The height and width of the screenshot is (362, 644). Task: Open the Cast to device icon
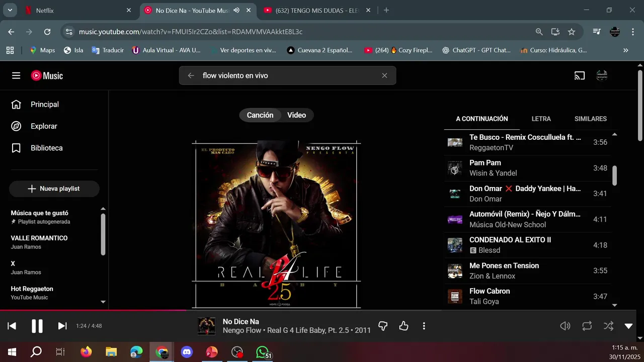(580, 75)
